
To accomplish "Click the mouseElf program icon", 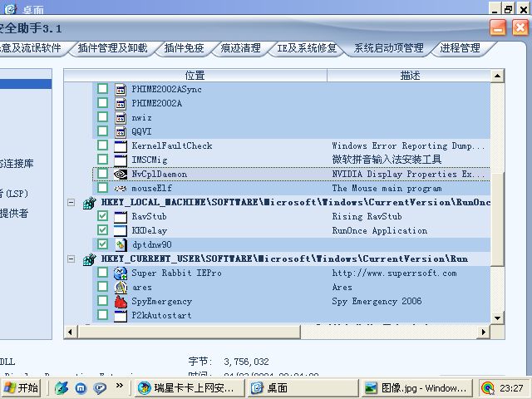I will pyautogui.click(x=120, y=189).
